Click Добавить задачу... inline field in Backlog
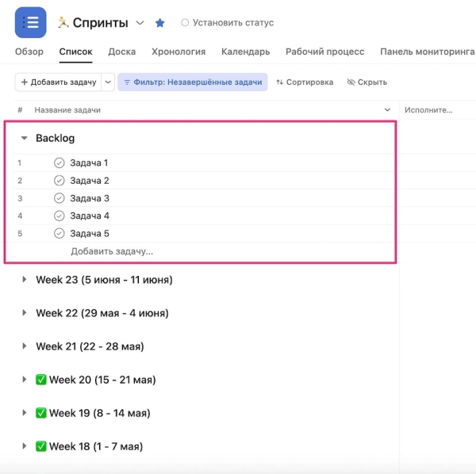The width and height of the screenshot is (476, 474). (x=112, y=251)
